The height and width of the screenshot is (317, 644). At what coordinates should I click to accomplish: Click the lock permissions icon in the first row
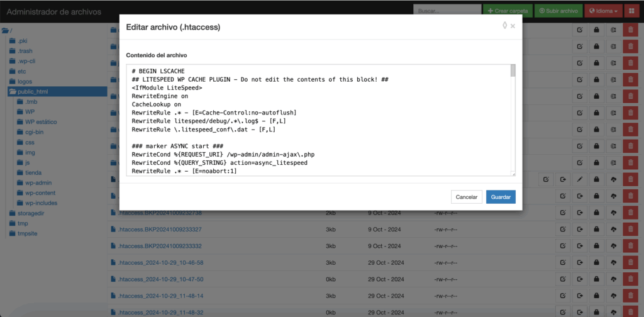(x=596, y=30)
